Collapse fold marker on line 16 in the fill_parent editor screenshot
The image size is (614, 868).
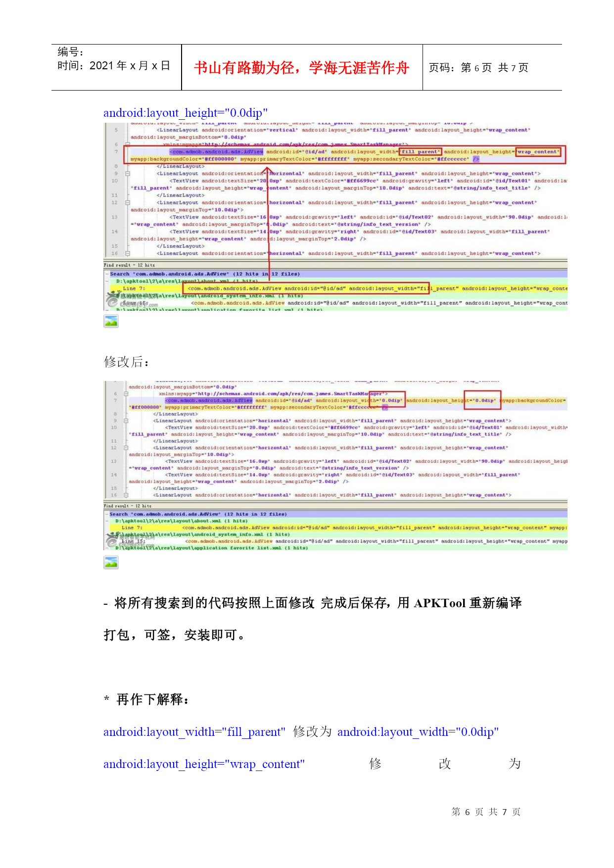click(x=127, y=253)
